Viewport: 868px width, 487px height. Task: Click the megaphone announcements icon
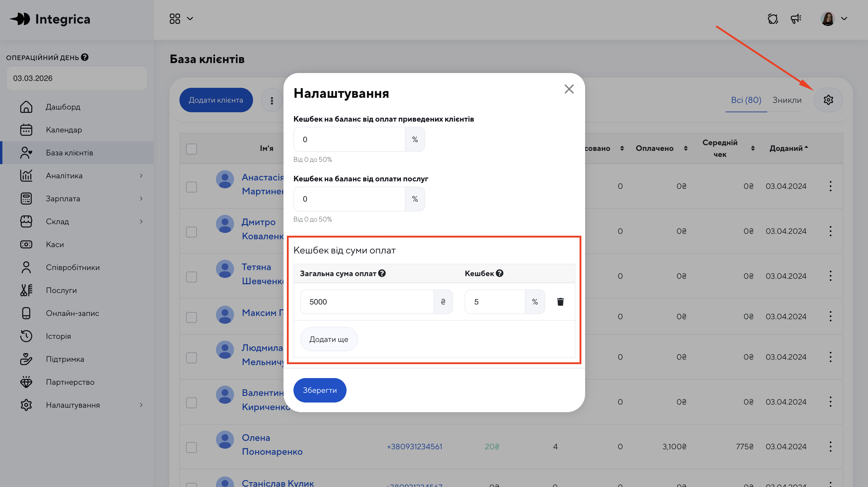(x=796, y=19)
